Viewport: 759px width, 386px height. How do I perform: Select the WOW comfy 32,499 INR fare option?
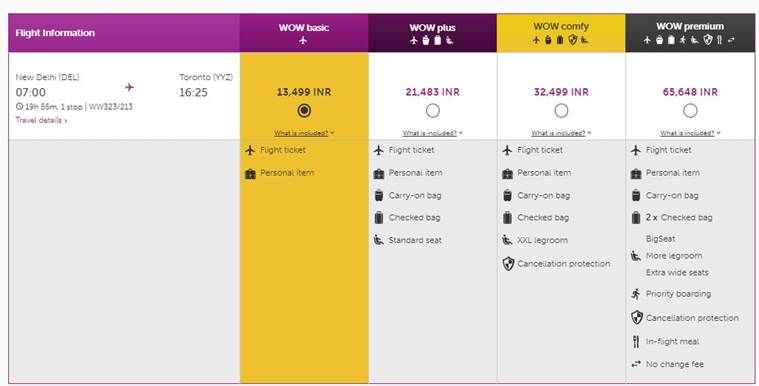[561, 111]
